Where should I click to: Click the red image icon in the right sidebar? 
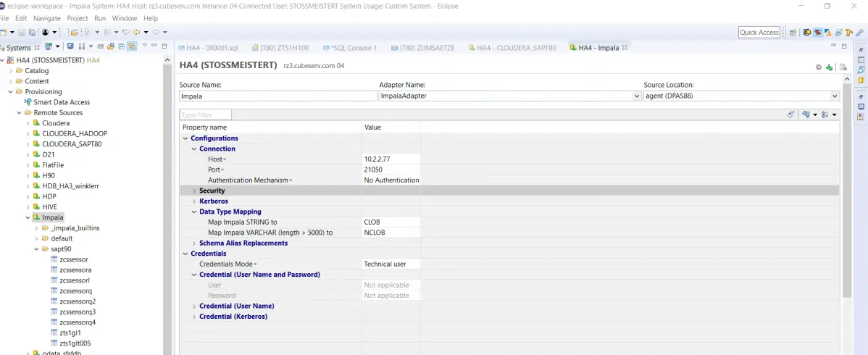[861, 117]
